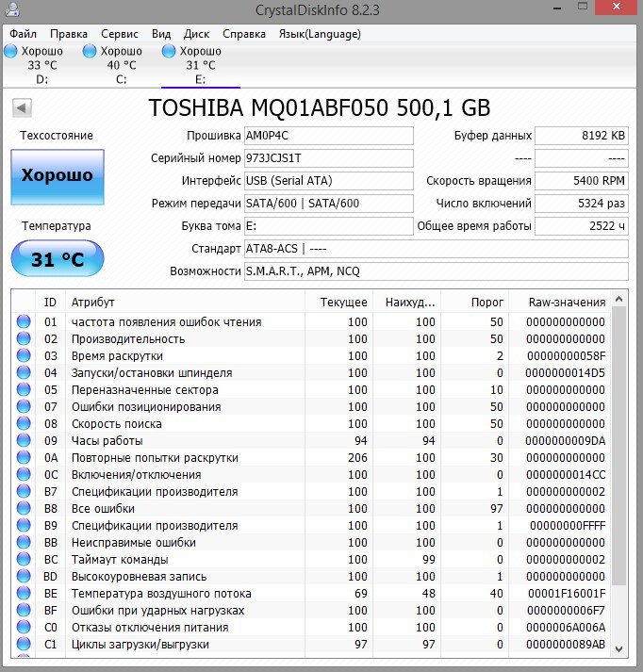Go to previous disk with left arrow
Viewport: 643px width, 672px height.
[22, 107]
